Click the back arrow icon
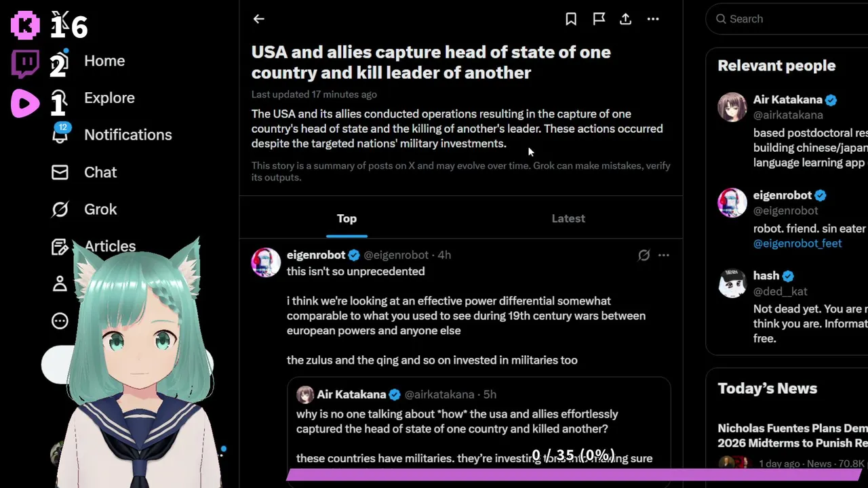The image size is (868, 488). (x=258, y=19)
